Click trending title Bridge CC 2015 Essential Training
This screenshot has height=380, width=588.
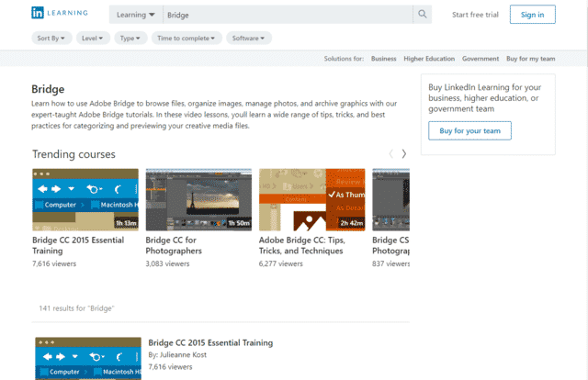pos(78,245)
